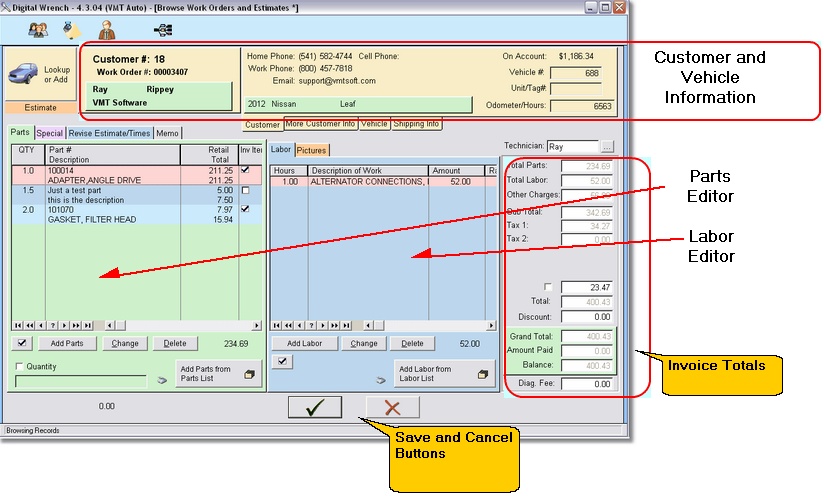Click Change button under parts grid

tap(125, 343)
